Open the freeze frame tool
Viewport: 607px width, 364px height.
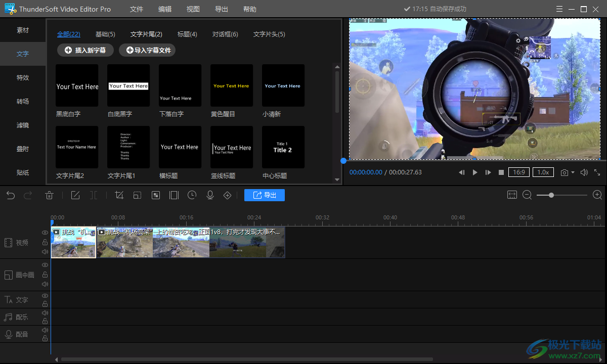point(174,195)
